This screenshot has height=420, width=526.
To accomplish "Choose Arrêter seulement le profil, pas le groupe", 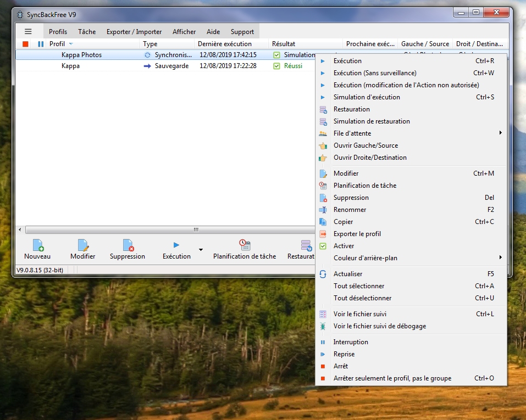I will [x=411, y=378].
